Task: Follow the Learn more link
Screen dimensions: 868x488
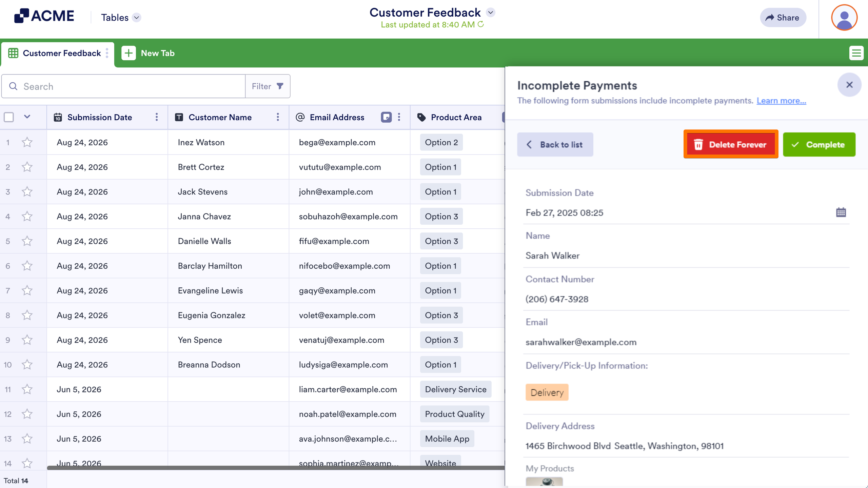Action: click(x=781, y=101)
